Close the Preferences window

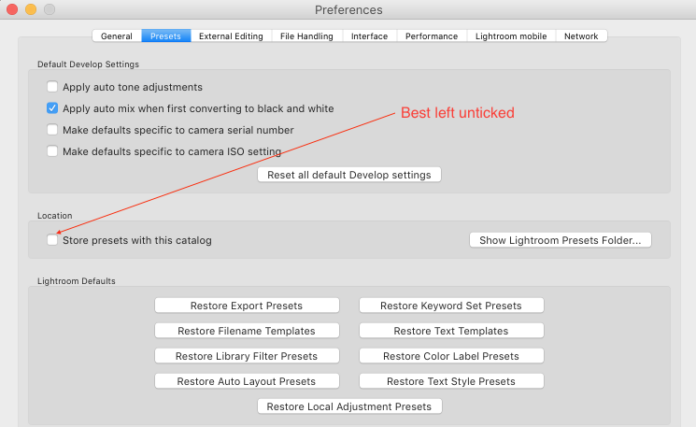(x=13, y=10)
